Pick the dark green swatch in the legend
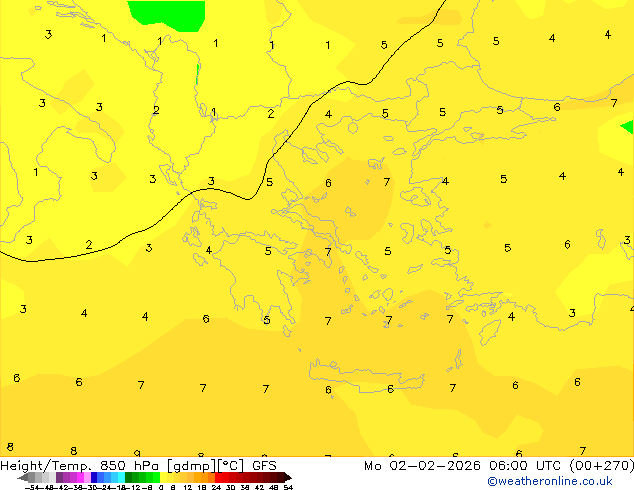 point(129,477)
